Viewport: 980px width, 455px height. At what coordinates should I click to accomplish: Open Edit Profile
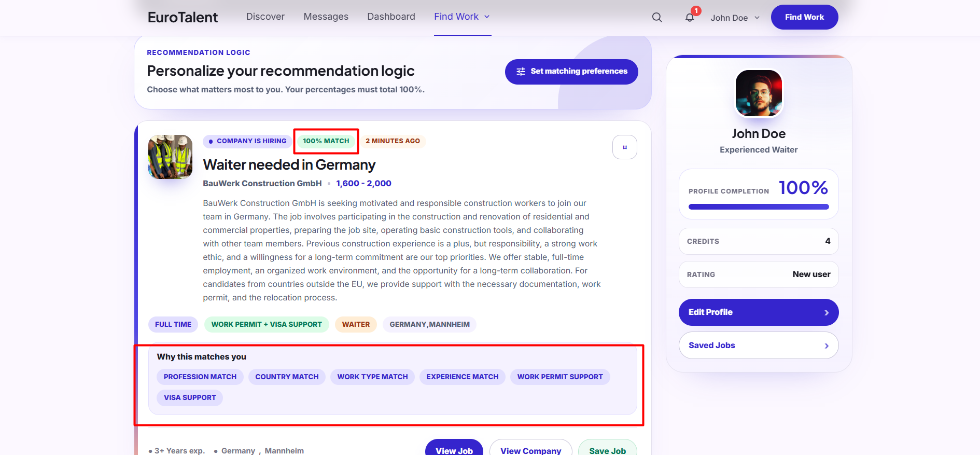click(759, 312)
